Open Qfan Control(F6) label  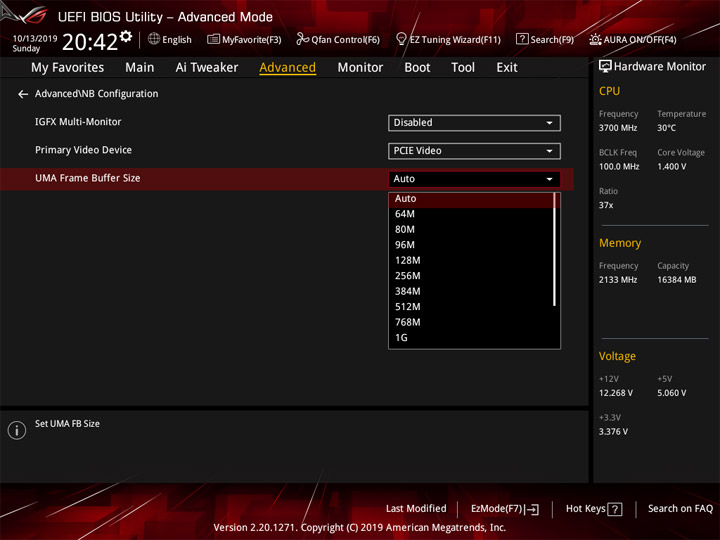[345, 40]
